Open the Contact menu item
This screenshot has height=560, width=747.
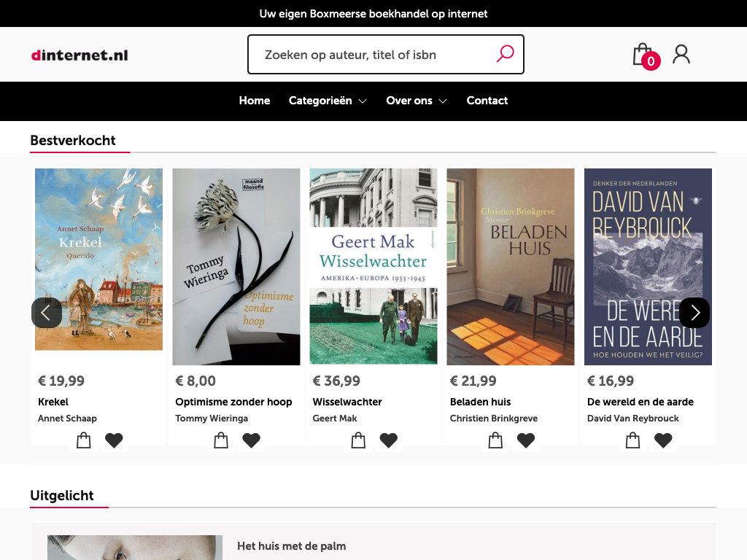coord(487,101)
